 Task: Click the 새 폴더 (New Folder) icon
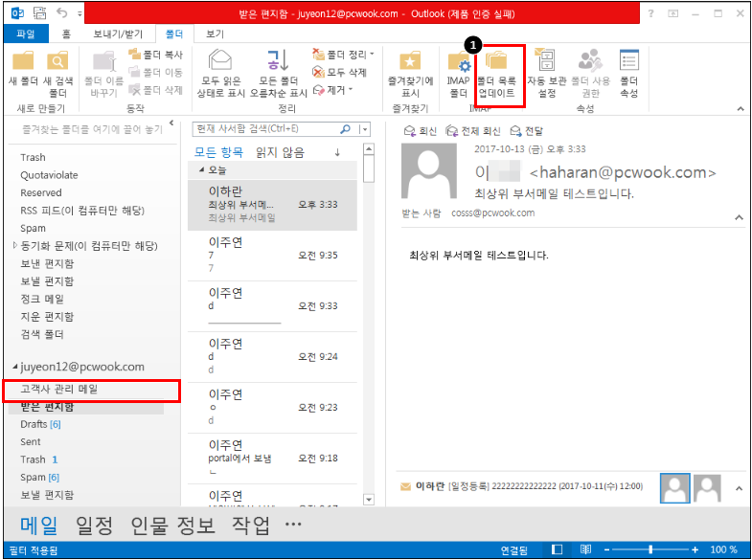pos(23,61)
